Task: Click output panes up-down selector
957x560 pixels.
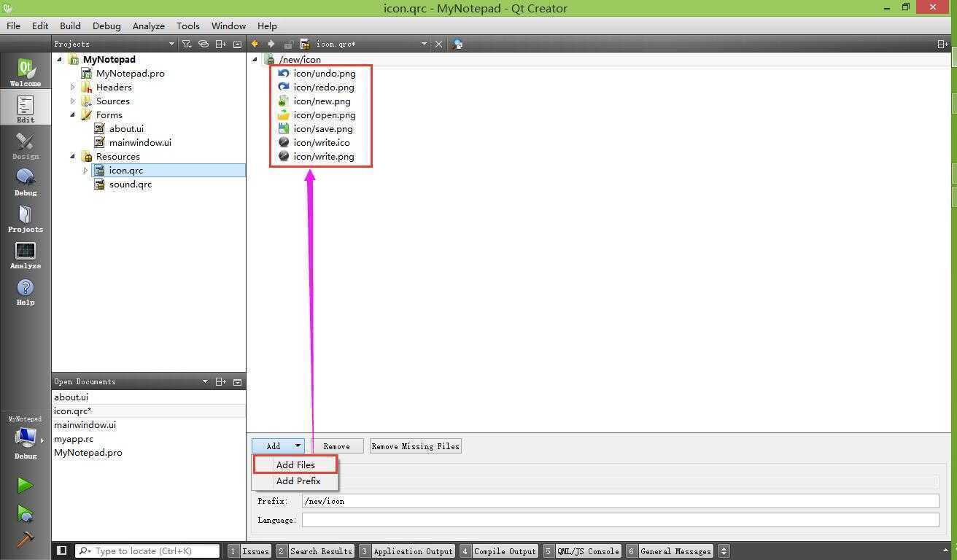Action: [724, 551]
